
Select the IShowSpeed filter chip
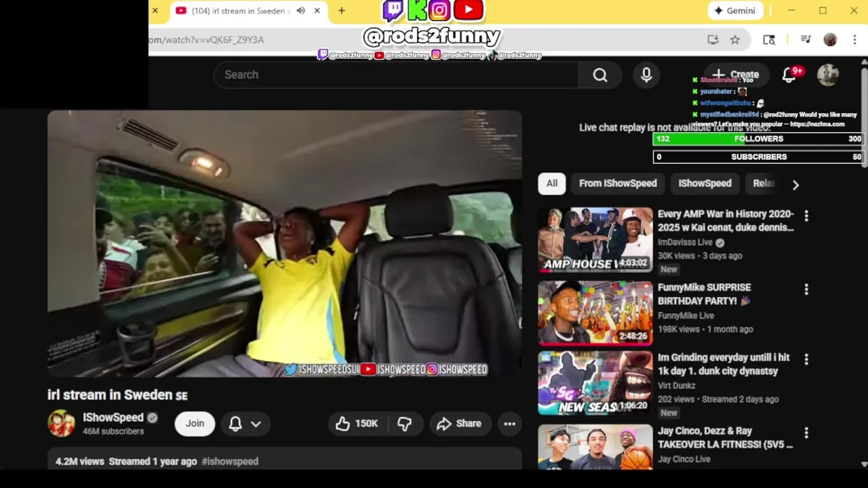(705, 184)
